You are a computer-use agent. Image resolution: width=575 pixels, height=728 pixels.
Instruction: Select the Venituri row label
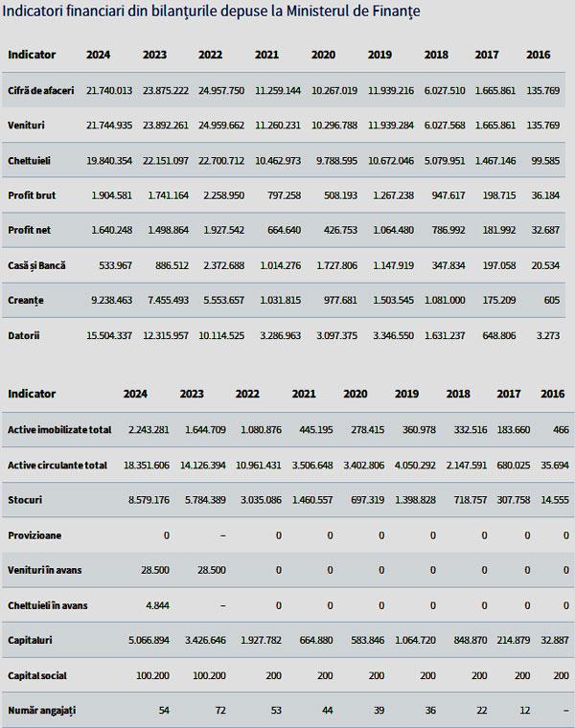click(x=26, y=125)
